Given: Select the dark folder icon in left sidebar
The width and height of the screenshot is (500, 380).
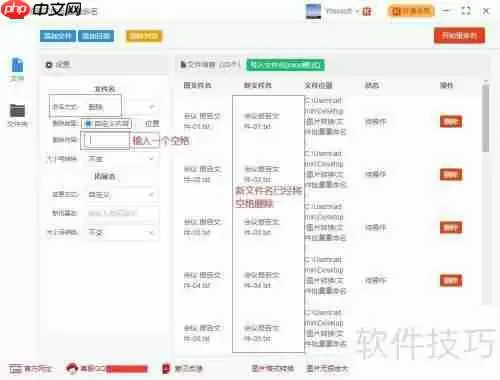Looking at the screenshot, I should pyautogui.click(x=17, y=111).
